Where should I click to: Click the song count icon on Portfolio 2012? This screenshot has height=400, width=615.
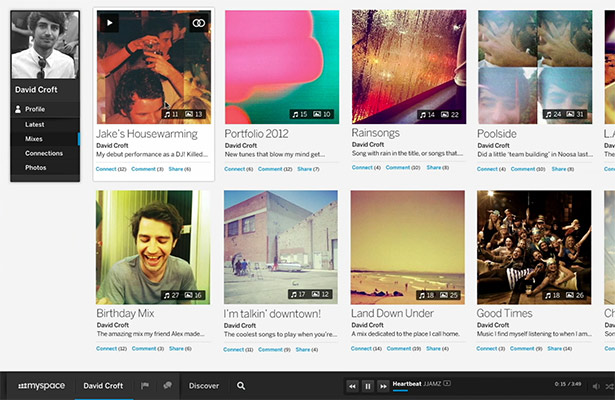(295, 114)
